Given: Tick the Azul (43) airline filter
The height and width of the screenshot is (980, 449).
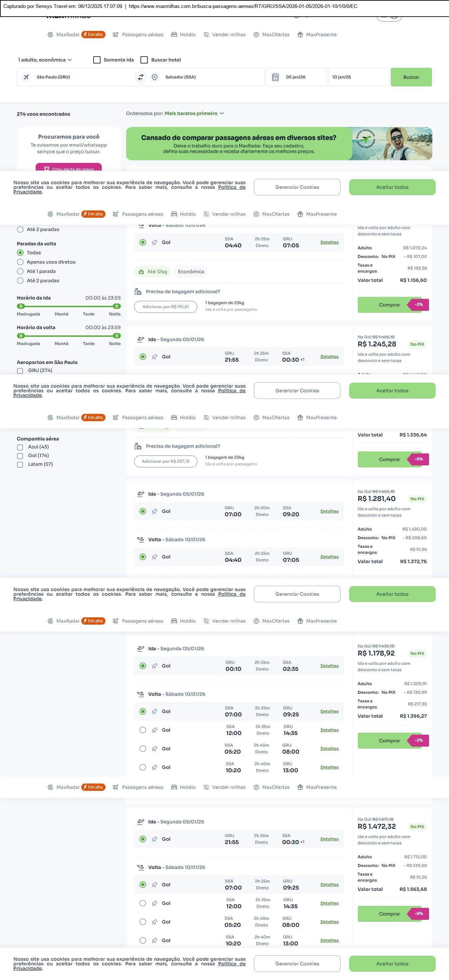Looking at the screenshot, I should pyautogui.click(x=20, y=447).
